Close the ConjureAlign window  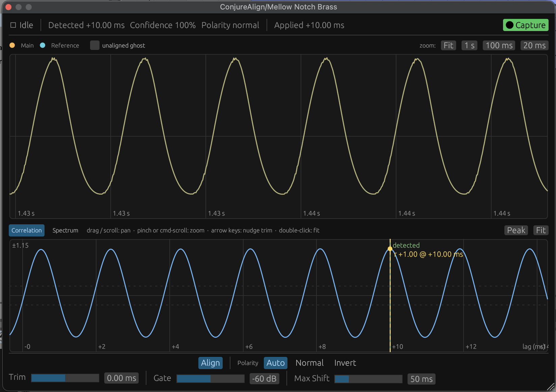[x=9, y=7]
